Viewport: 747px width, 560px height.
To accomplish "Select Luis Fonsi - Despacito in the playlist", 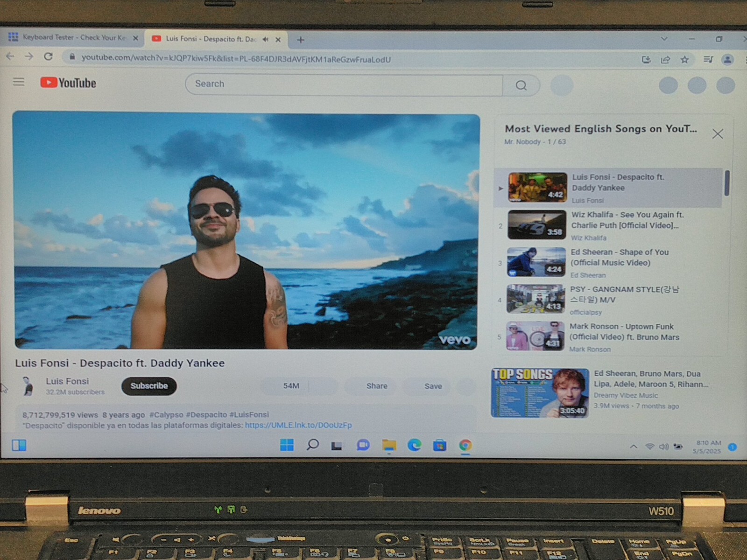I will [608, 188].
